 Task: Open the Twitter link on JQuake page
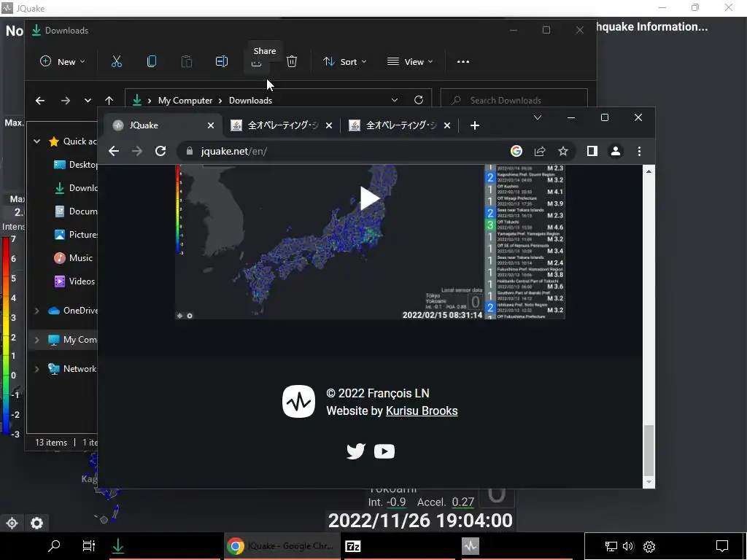[356, 451]
